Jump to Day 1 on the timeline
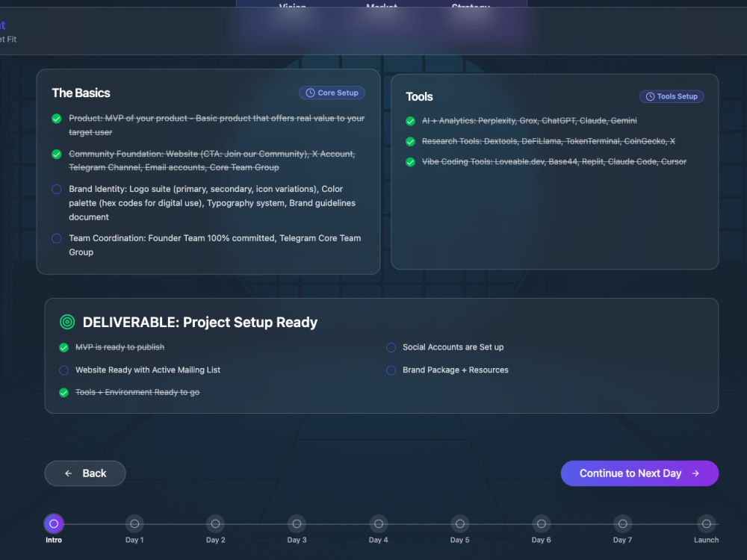This screenshot has width=747, height=560. (134, 524)
